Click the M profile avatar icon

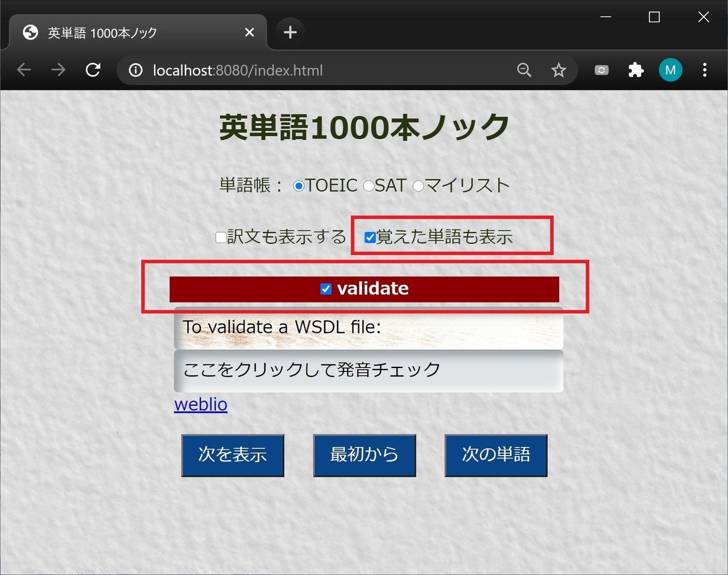(670, 69)
